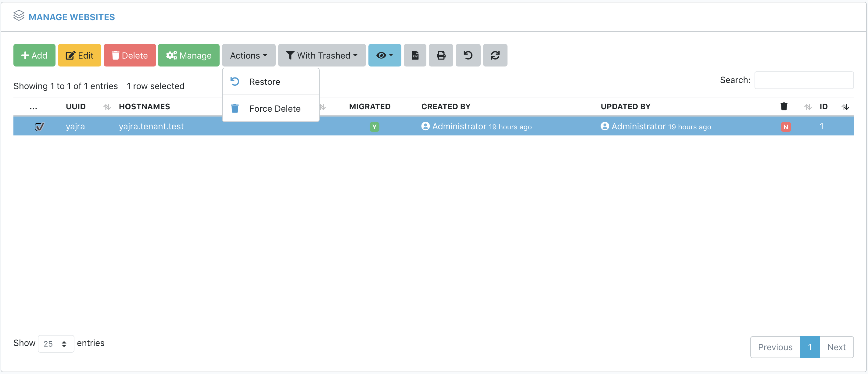
Task: Toggle sort on ID column
Action: [x=823, y=106]
